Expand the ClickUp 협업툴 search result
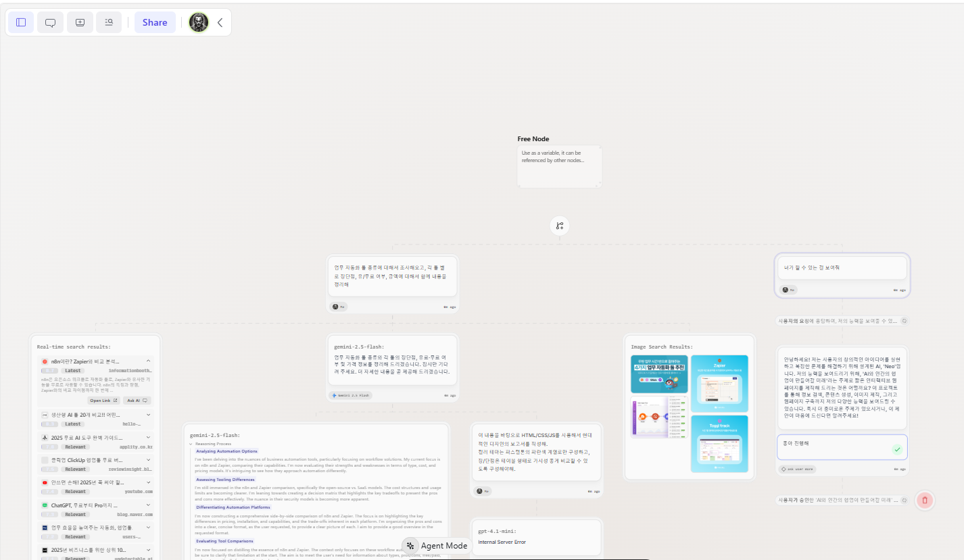This screenshot has height=560, width=964. tap(148, 460)
